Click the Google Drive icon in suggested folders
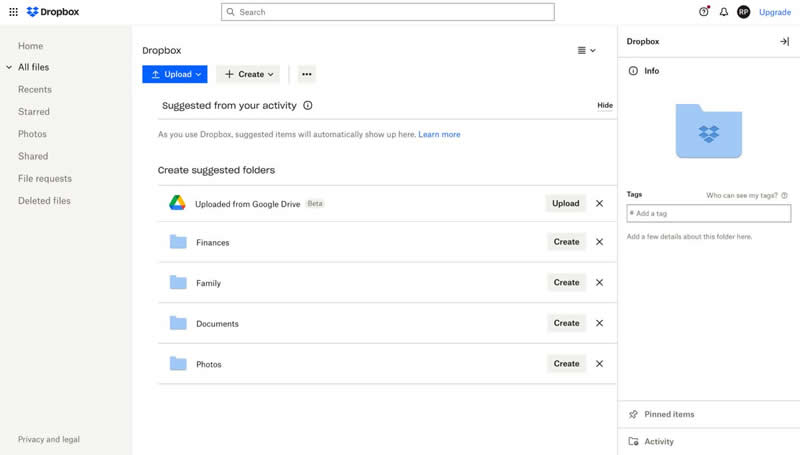800x455 pixels. pyautogui.click(x=177, y=203)
